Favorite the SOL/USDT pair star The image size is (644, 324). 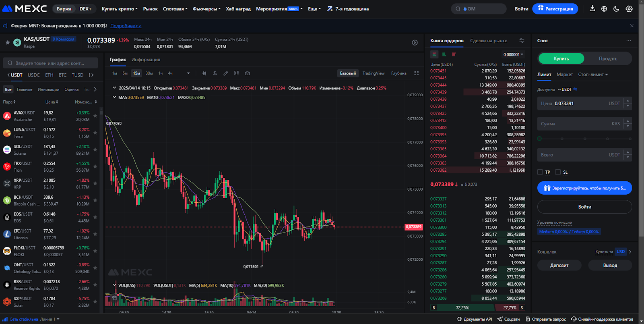pyautogui.click(x=95, y=150)
